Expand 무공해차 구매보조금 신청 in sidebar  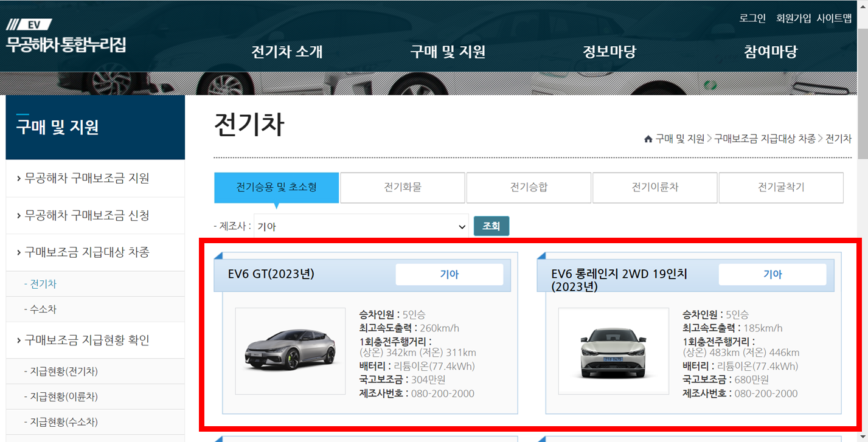tap(95, 215)
